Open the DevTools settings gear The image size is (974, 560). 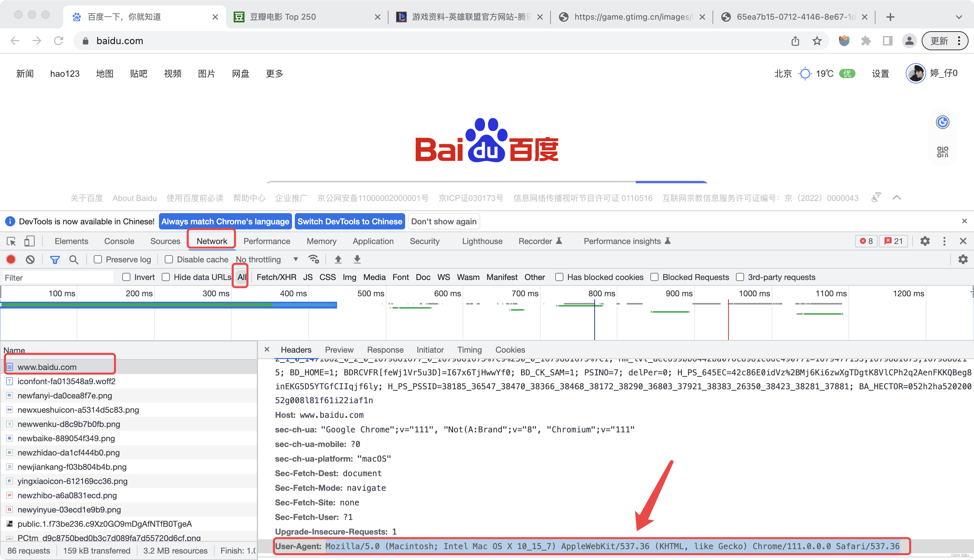click(x=925, y=241)
